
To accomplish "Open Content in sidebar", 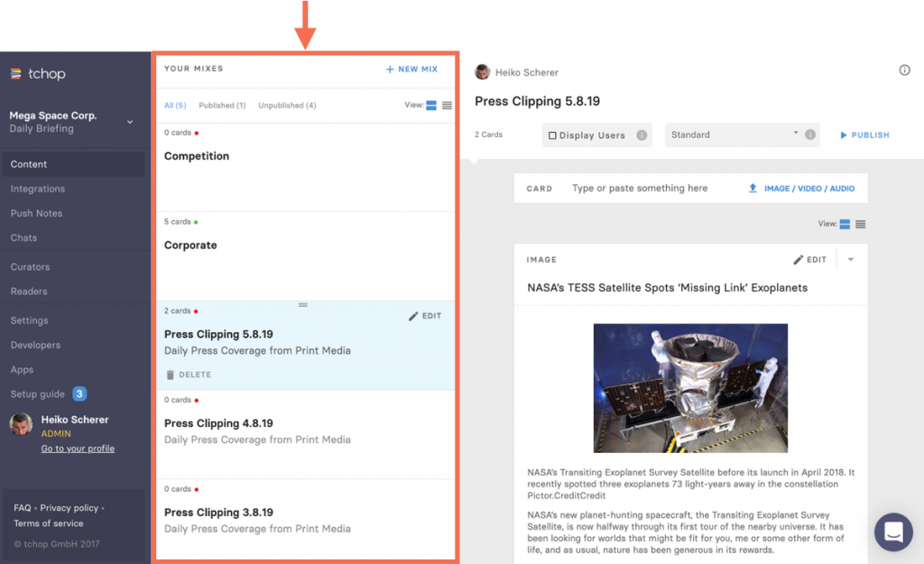I will tap(74, 164).
